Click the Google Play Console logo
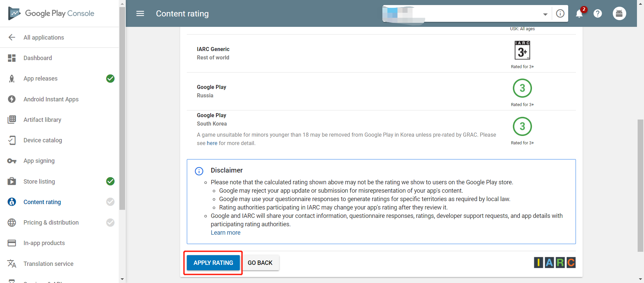 [51, 13]
